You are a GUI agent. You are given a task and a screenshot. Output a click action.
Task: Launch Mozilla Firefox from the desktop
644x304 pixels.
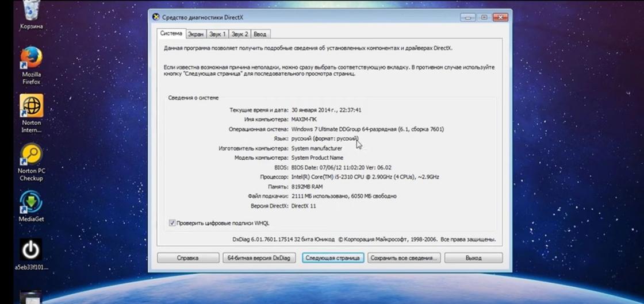click(31, 59)
